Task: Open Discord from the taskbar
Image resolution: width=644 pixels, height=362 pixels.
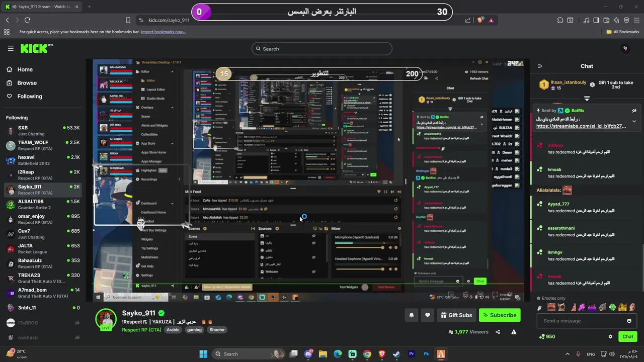Action: point(308,354)
